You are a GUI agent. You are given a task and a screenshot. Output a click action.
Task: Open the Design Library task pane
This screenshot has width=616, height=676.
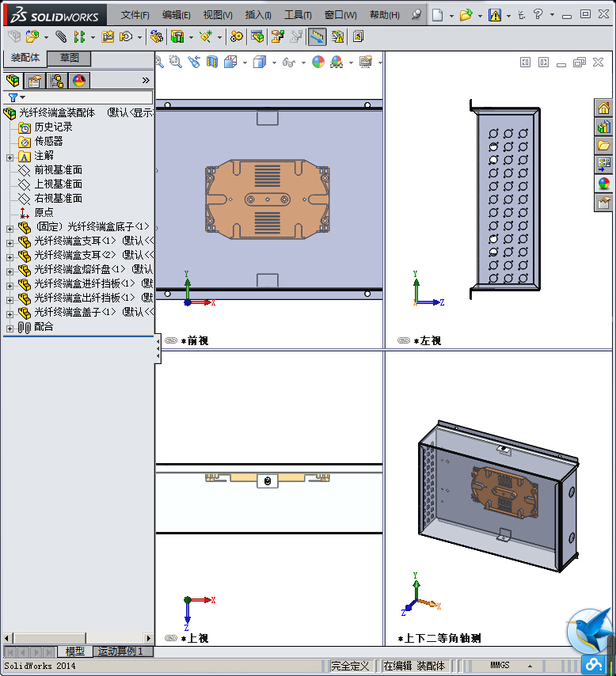603,127
